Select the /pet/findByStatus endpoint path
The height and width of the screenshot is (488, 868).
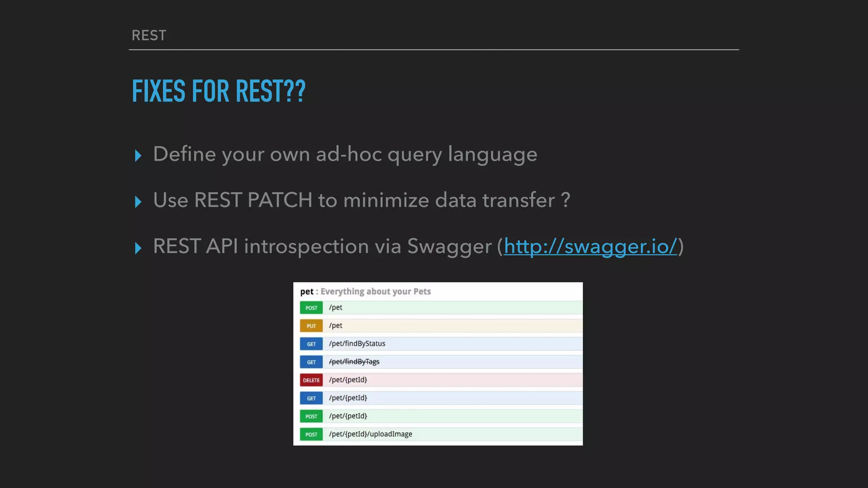[x=357, y=344]
